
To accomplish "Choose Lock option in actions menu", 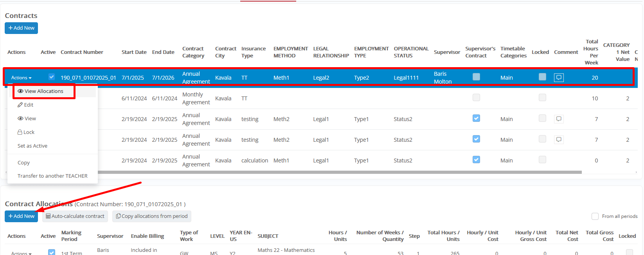I will 26,132.
